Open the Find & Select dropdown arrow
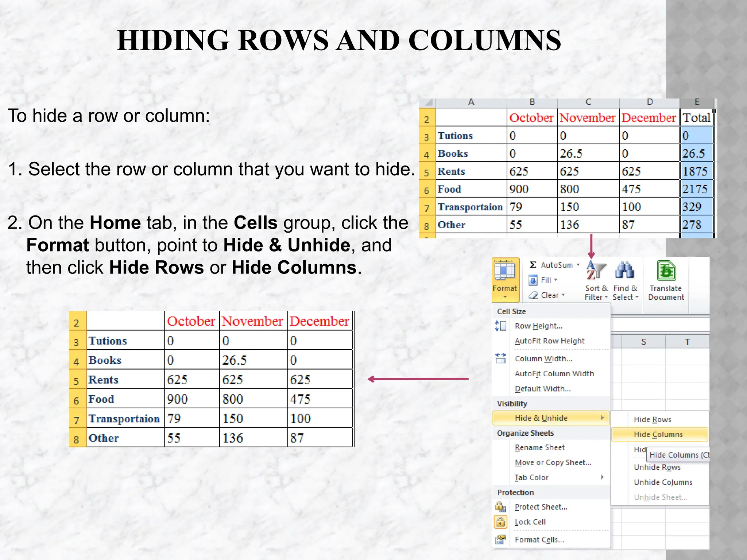Screen dimensions: 747x560 637,297
